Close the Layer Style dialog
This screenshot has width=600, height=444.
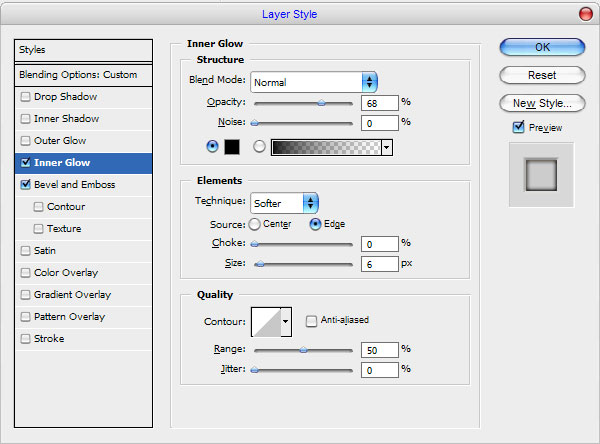586,14
